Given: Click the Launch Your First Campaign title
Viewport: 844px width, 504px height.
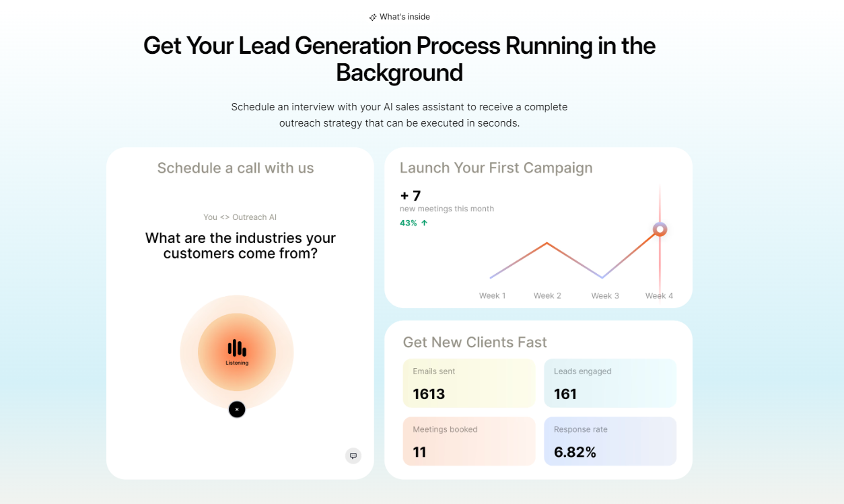Looking at the screenshot, I should point(496,168).
